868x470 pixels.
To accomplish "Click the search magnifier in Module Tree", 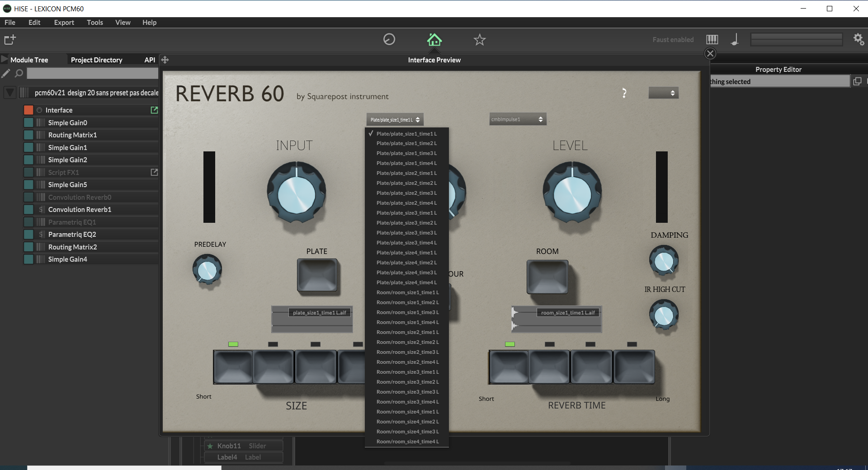I will pyautogui.click(x=19, y=73).
